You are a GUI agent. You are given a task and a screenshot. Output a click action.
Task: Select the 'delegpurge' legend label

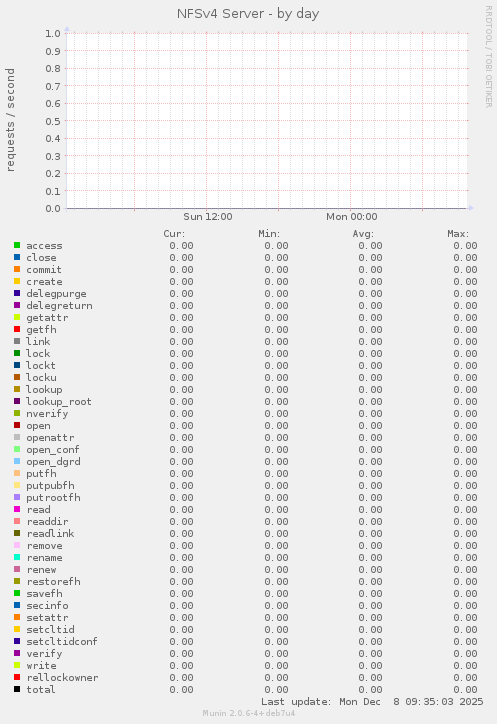(x=56, y=294)
